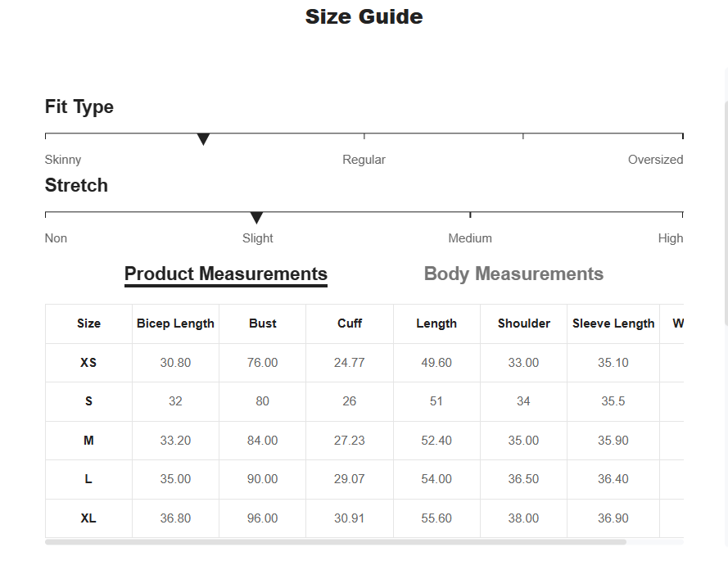The image size is (728, 570).
Task: Click the M size row label
Action: pyautogui.click(x=88, y=440)
